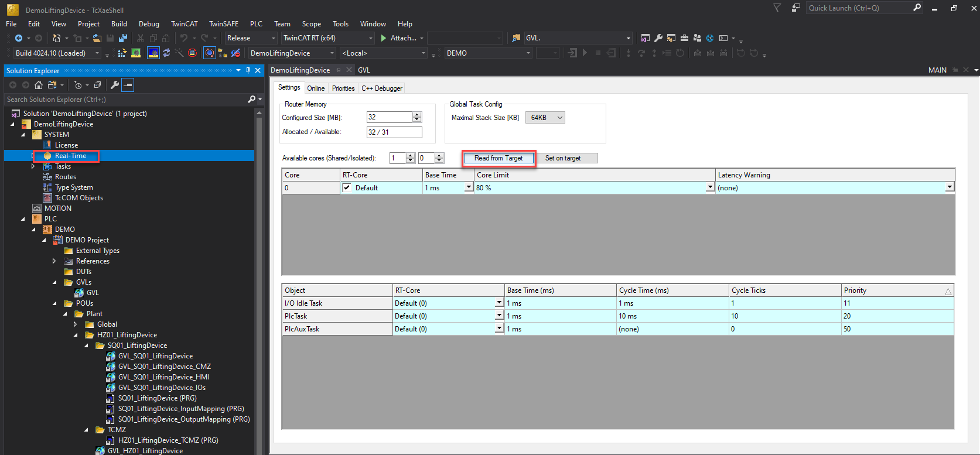Click the Activate Configuration icon
The height and width of the screenshot is (455, 980).
coord(122,53)
